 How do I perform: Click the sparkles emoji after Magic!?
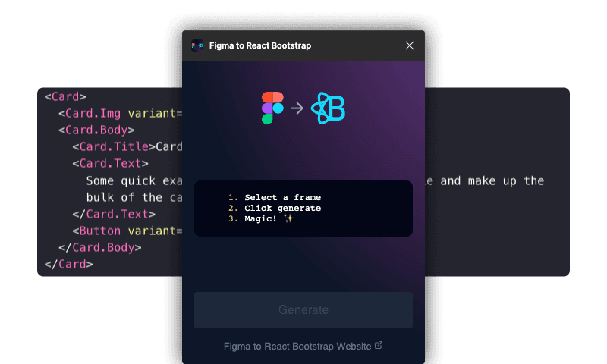click(x=288, y=218)
